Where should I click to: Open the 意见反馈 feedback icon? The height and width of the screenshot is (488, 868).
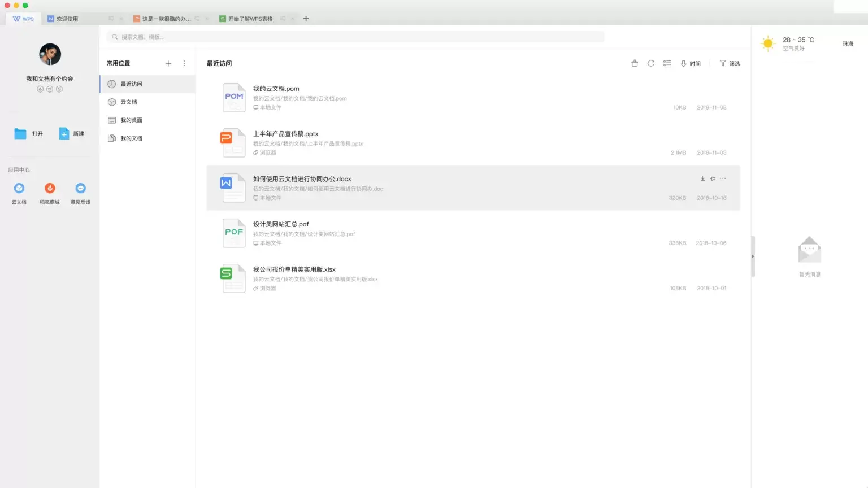80,189
